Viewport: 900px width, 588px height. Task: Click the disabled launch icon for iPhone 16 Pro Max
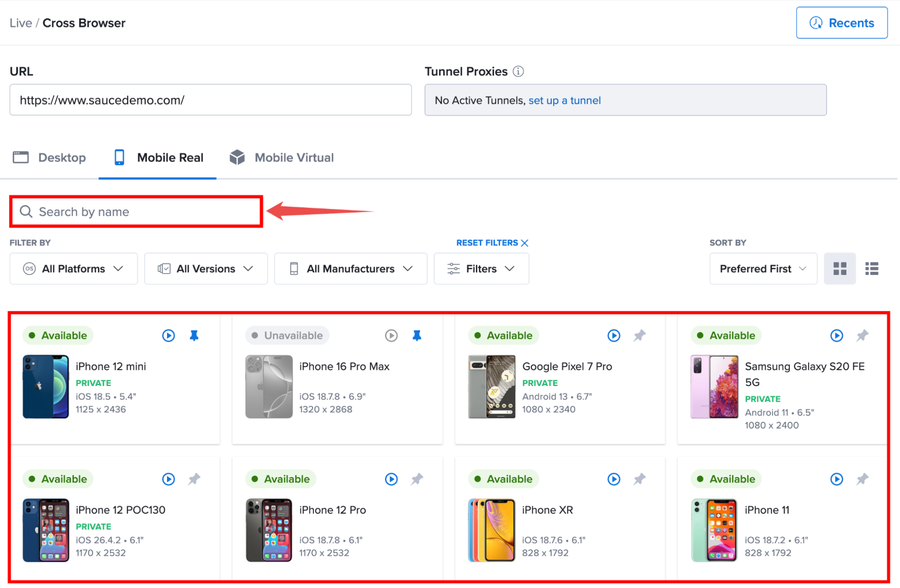391,336
